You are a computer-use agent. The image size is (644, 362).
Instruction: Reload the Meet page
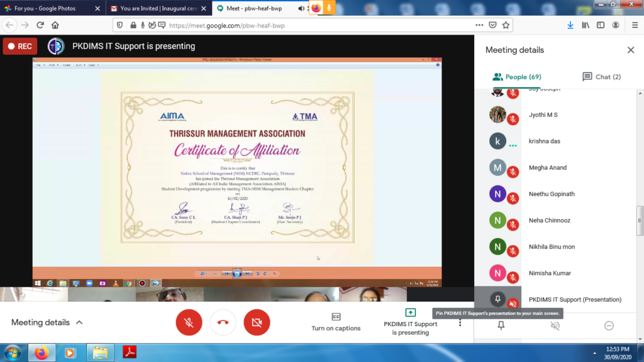40,25
